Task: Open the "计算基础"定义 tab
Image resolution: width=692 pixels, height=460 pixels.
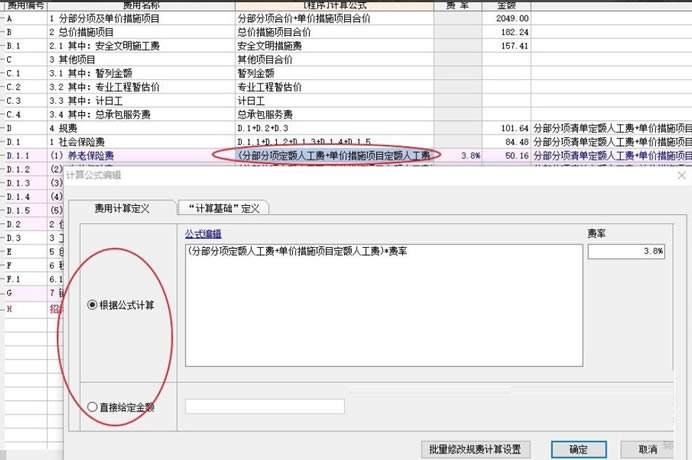Action: [224, 208]
